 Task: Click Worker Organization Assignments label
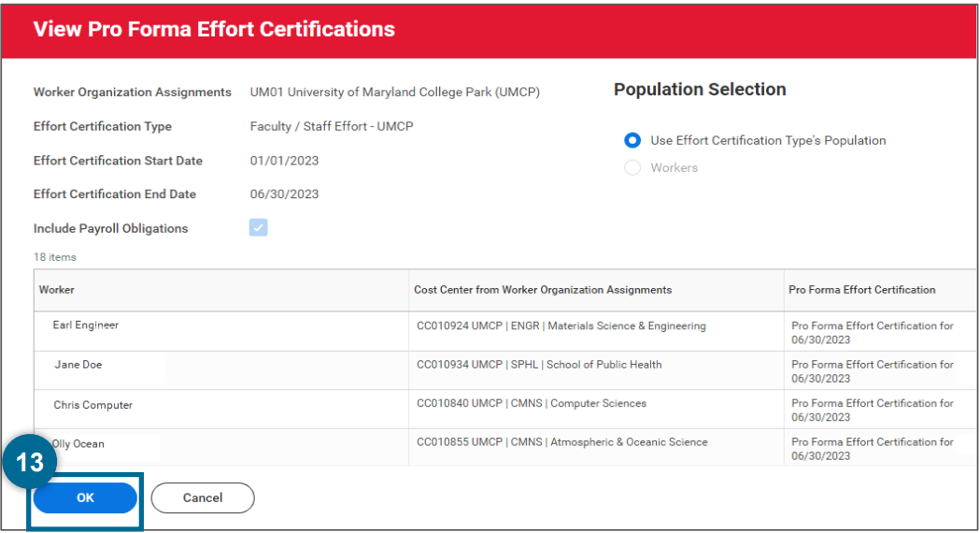[133, 92]
